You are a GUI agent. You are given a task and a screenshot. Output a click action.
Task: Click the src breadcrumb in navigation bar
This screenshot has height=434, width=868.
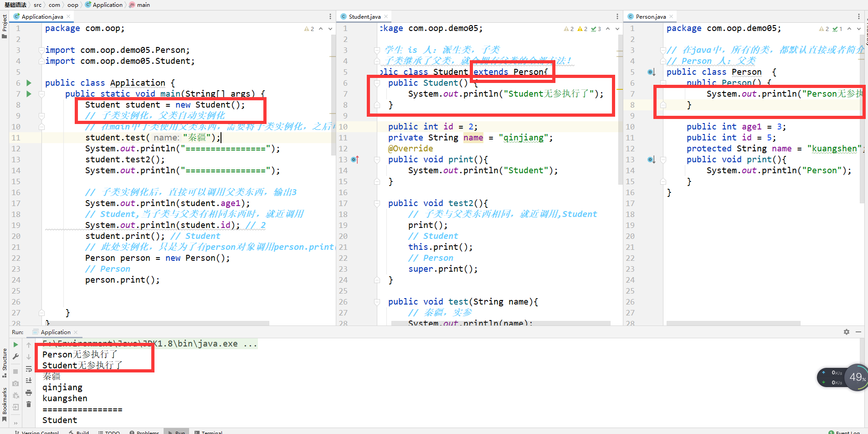[37, 5]
